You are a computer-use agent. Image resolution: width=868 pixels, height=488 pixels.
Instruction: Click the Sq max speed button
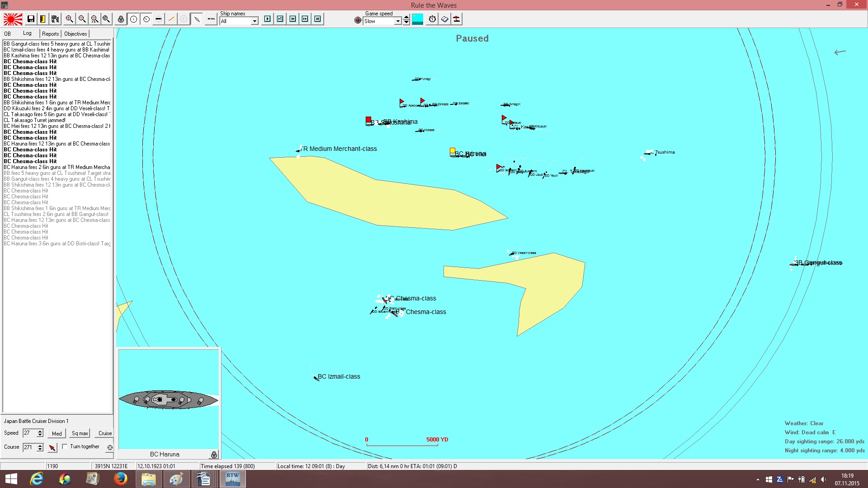(80, 433)
